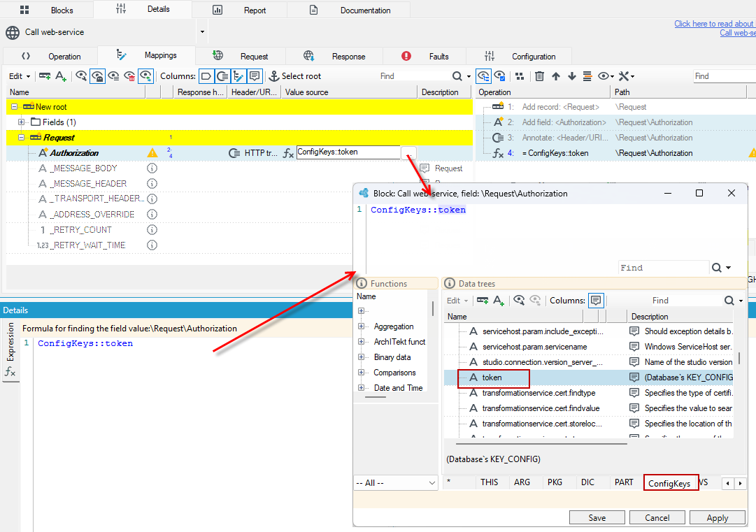Cancel the expression dialog
Viewport: 756px width, 532px height.
coord(657,517)
